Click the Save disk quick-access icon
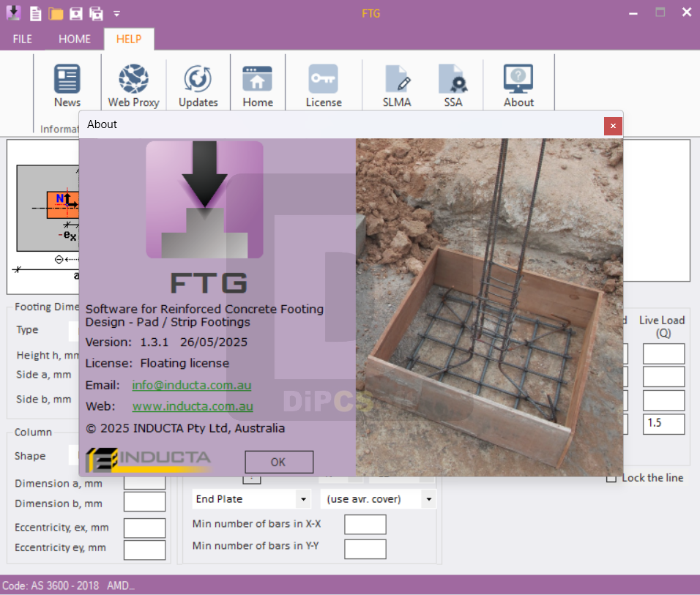The image size is (700, 595). pyautogui.click(x=76, y=13)
